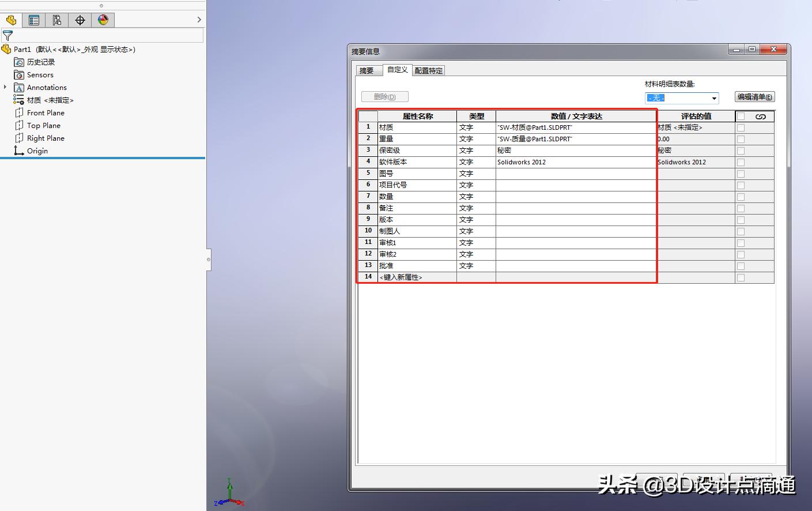
Task: Switch to the 配置特定 tab
Action: point(428,70)
